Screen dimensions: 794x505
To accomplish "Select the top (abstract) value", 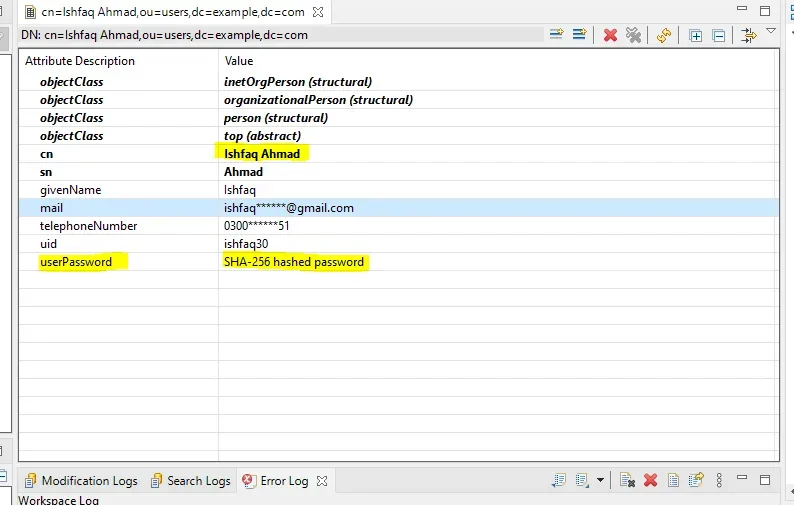I will [x=262, y=136].
